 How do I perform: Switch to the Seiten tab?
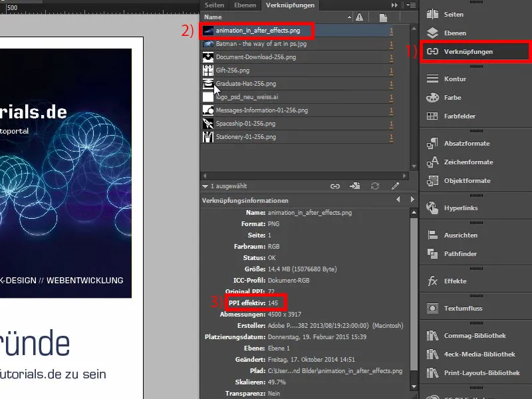(x=214, y=5)
